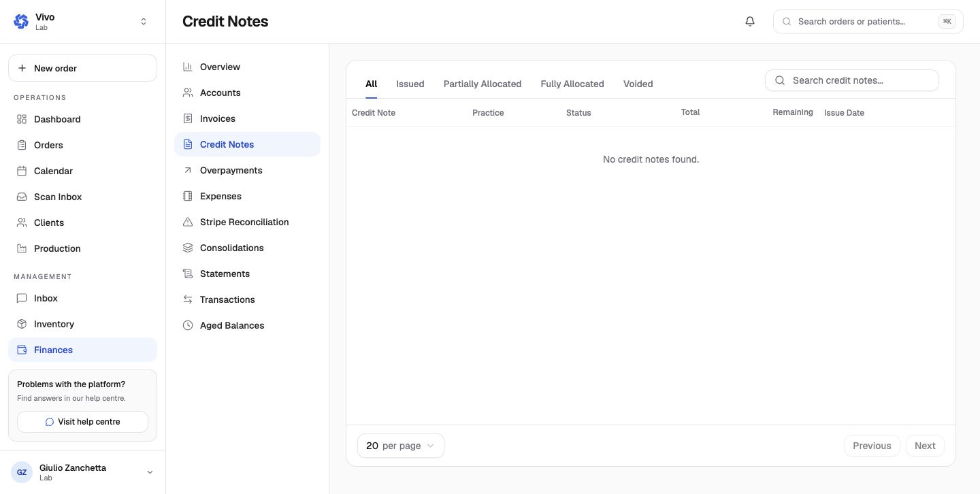Click the Remaining column header

[x=793, y=112]
